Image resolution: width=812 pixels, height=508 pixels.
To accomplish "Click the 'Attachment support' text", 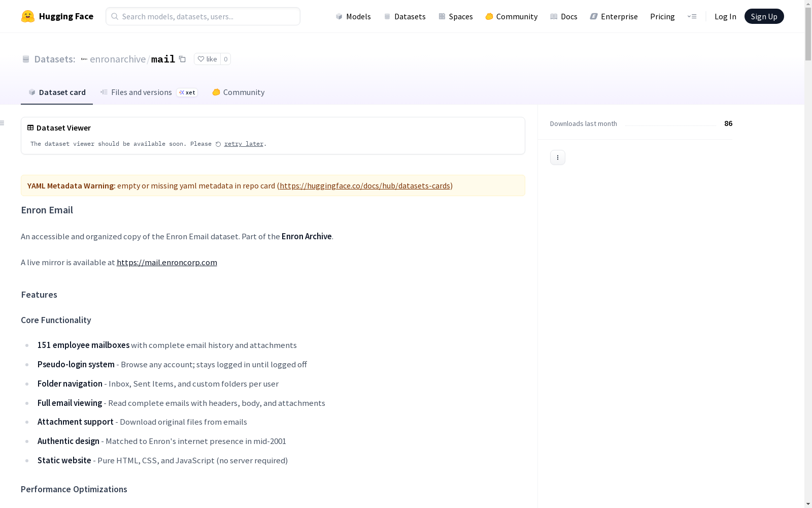I will coord(76,422).
